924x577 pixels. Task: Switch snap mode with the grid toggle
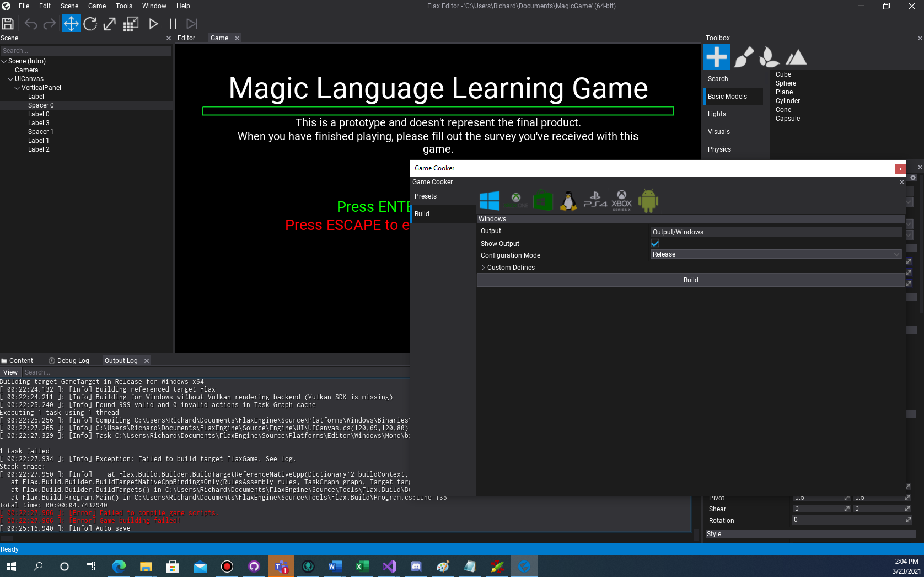pyautogui.click(x=131, y=23)
